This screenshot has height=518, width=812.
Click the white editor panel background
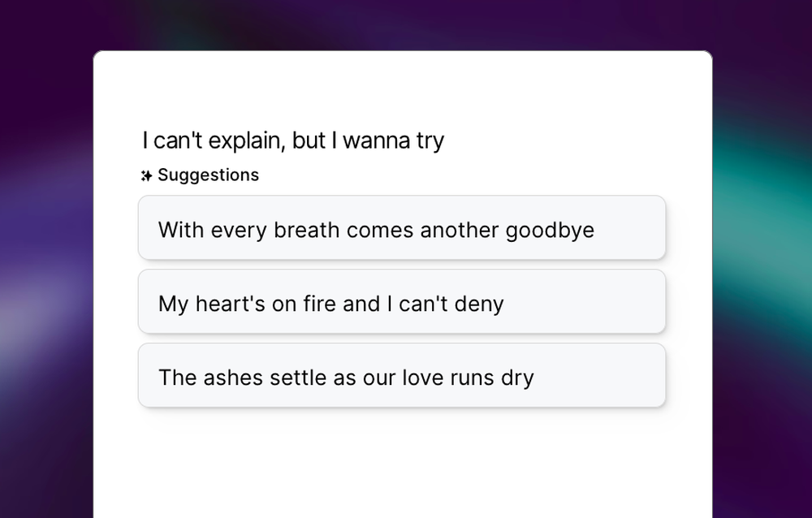pyautogui.click(x=402, y=89)
